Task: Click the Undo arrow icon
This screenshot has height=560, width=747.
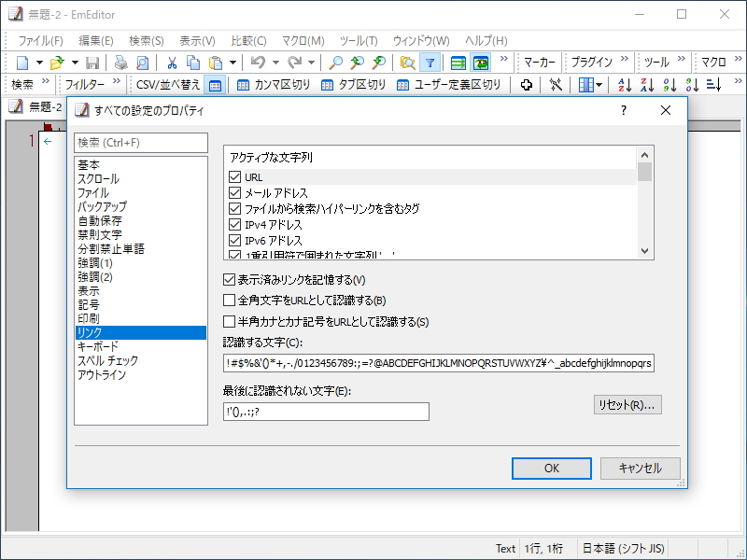Action: click(258, 63)
